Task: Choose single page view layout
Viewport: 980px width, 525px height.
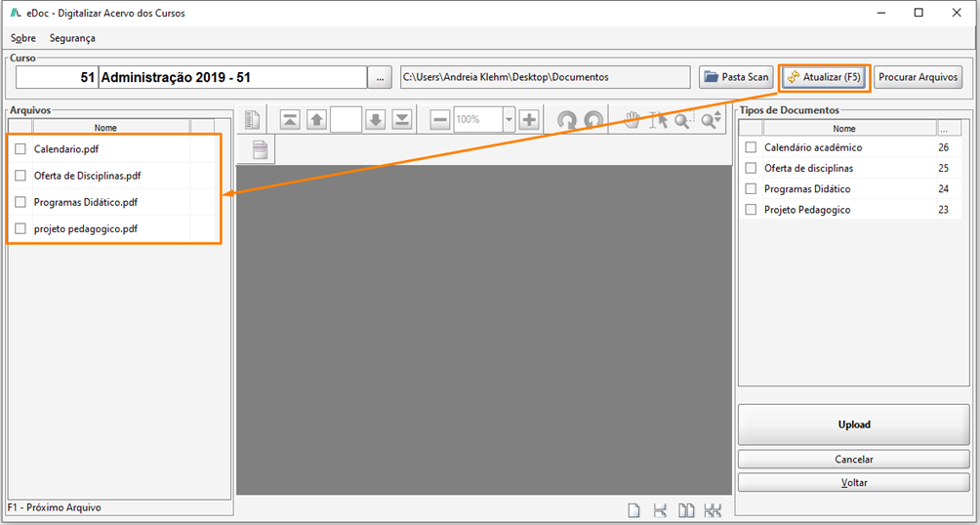Action: (x=633, y=510)
